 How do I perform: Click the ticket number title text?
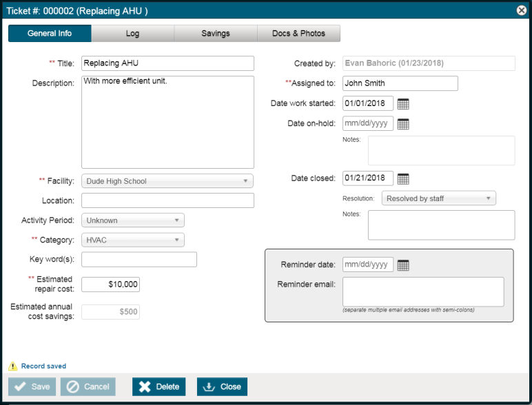tap(77, 11)
